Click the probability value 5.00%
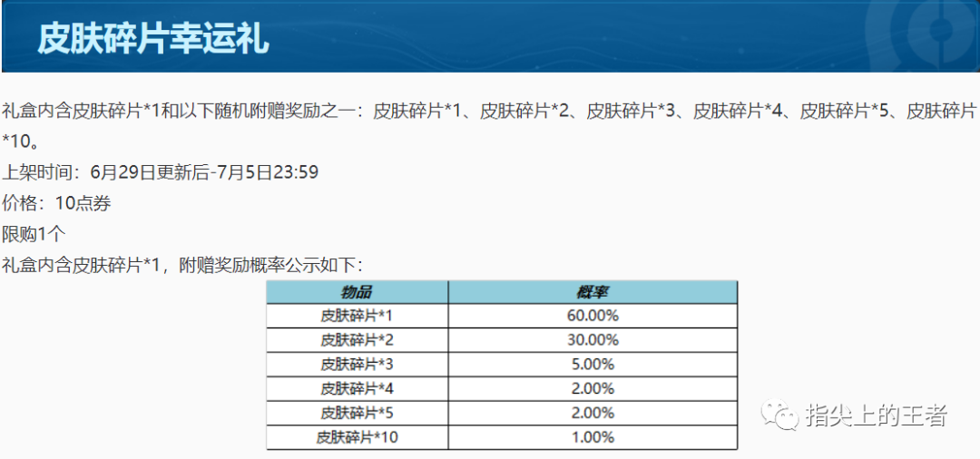The image size is (980, 459). 593,365
